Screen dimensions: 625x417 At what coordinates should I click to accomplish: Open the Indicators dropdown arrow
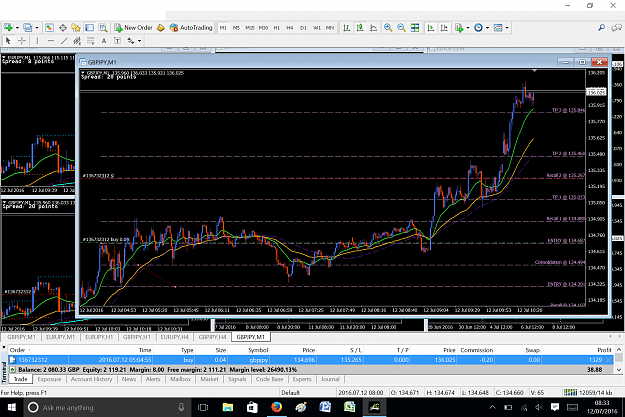pyautogui.click(x=468, y=28)
